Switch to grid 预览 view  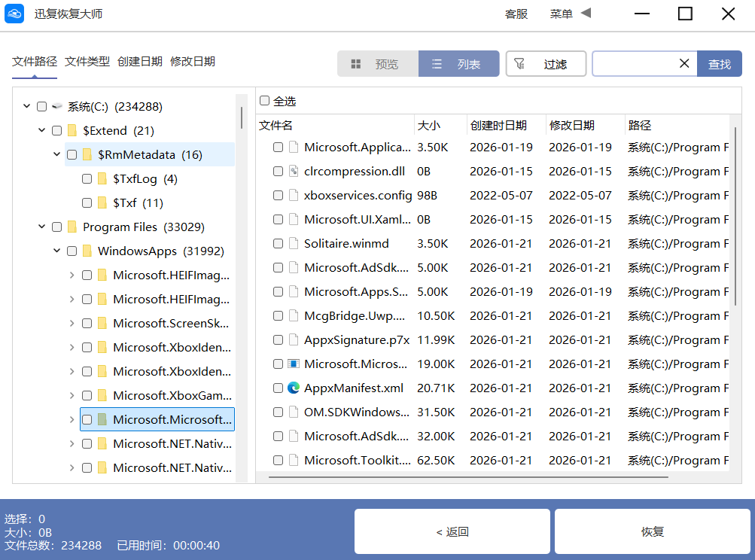point(378,64)
